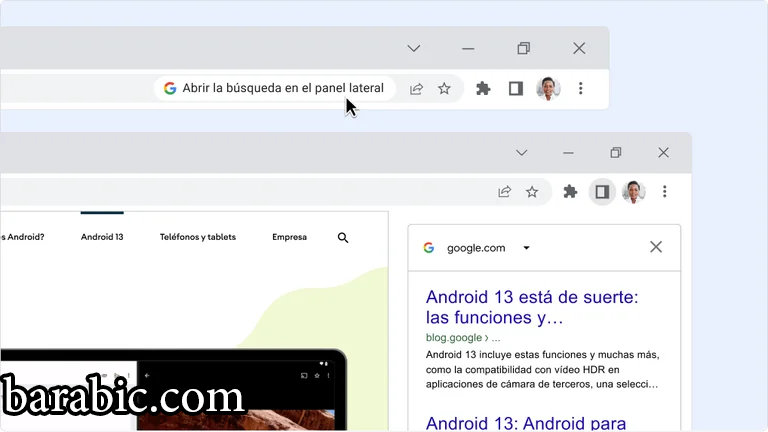Expand tab search chevron in upper window
The image size is (768, 432).
click(414, 48)
